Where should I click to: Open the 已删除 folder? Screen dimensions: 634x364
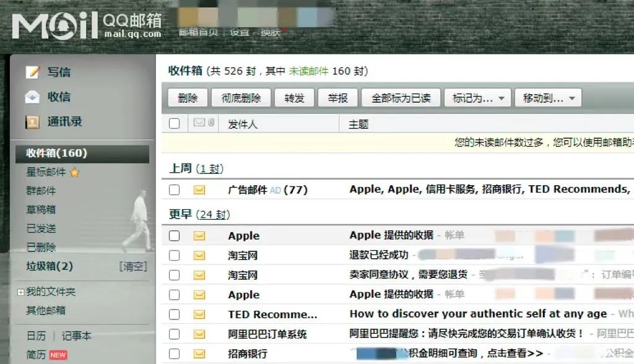41,247
